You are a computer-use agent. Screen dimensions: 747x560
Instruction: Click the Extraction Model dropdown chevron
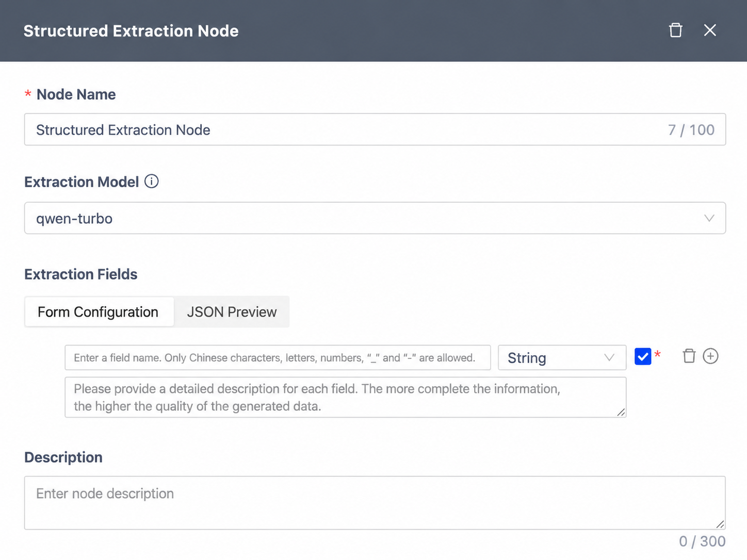[709, 218]
